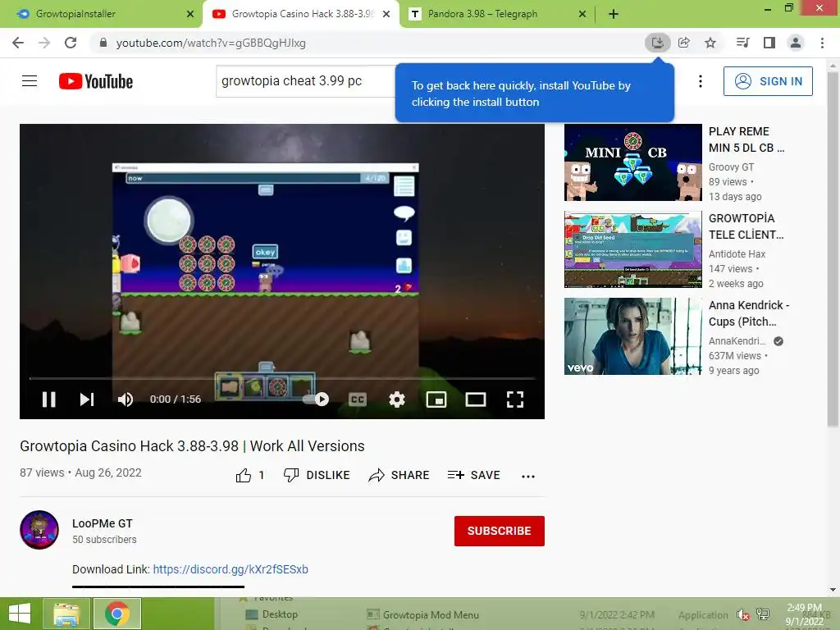Pause the video
This screenshot has height=630, width=840.
point(48,399)
